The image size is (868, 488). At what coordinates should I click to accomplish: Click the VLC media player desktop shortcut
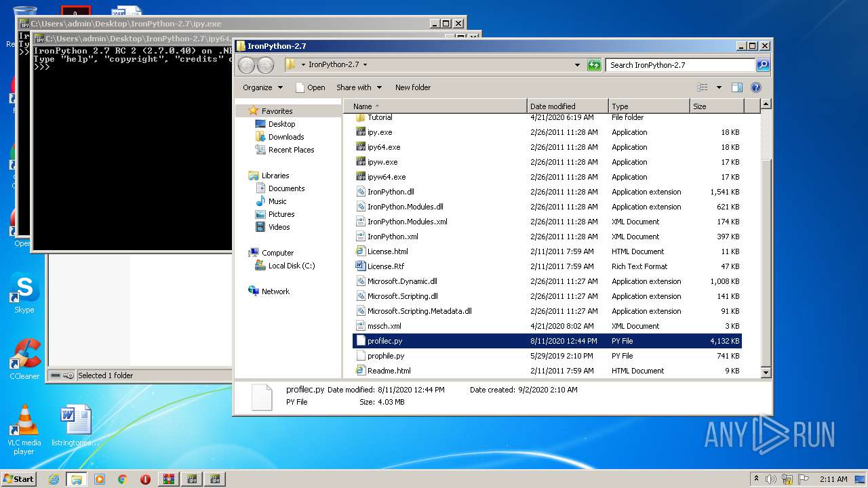click(24, 430)
